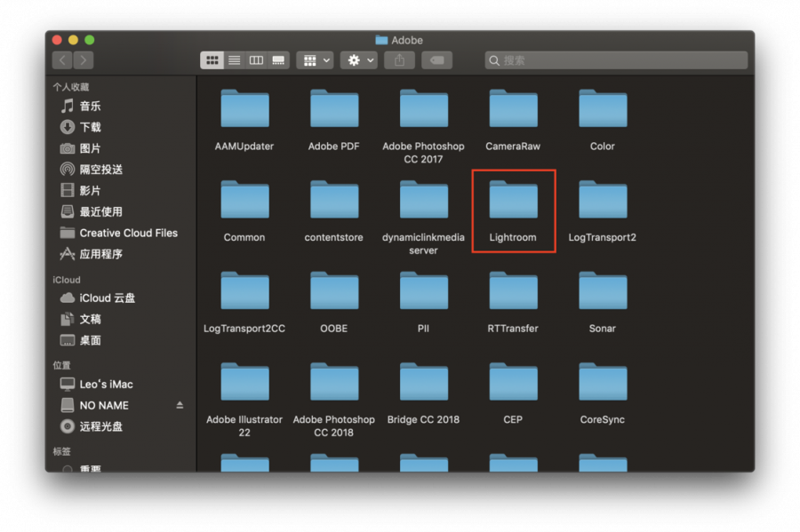Select 远程光盘 in the sidebar
800x532 pixels.
[120, 426]
